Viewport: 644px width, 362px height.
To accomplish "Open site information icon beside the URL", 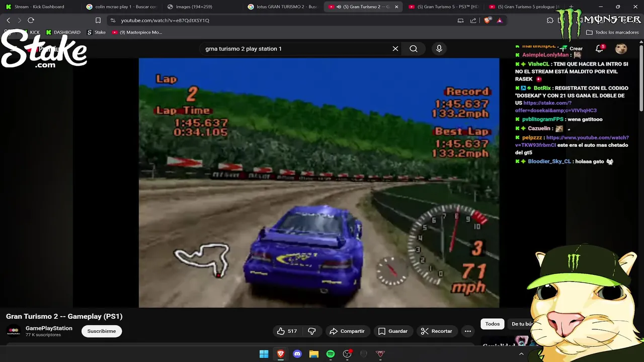I will tap(113, 20).
